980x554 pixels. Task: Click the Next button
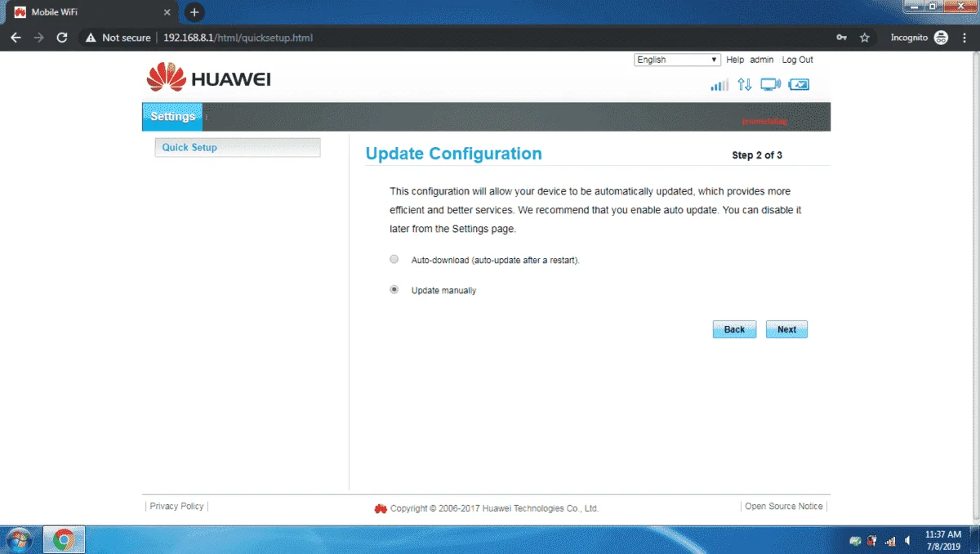pyautogui.click(x=786, y=329)
